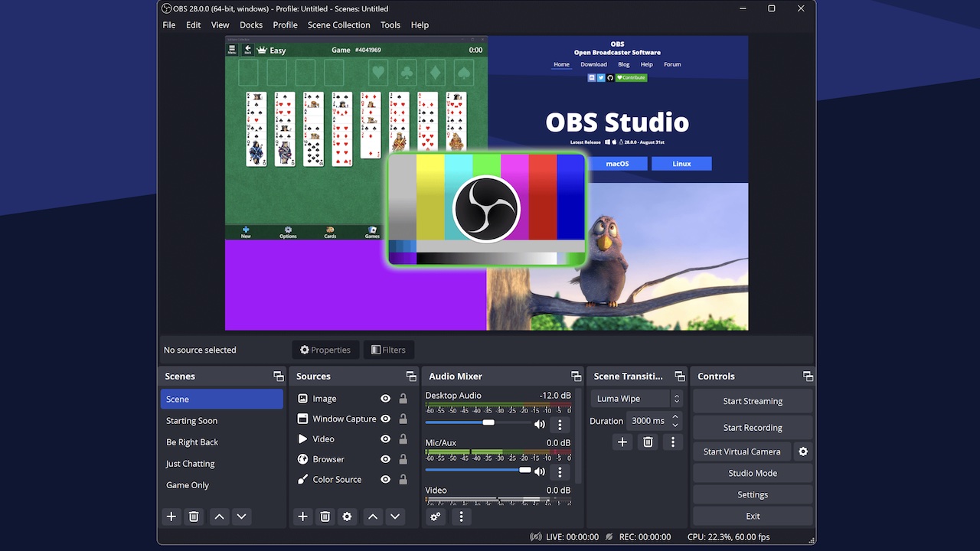The height and width of the screenshot is (551, 980).
Task: Open the Scene Collection menu
Action: coord(338,24)
